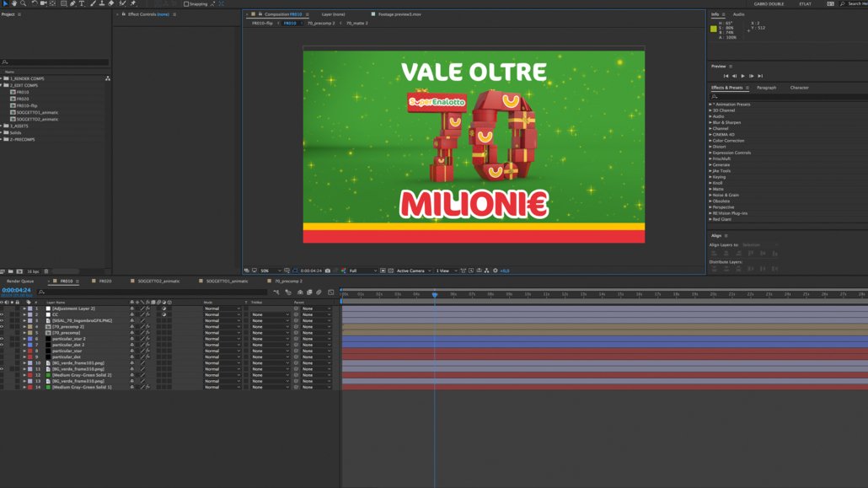Viewport: 868px width, 488px height.
Task: Toggle visibility of BG_verde_frame310.png layer 11
Action: (2, 369)
